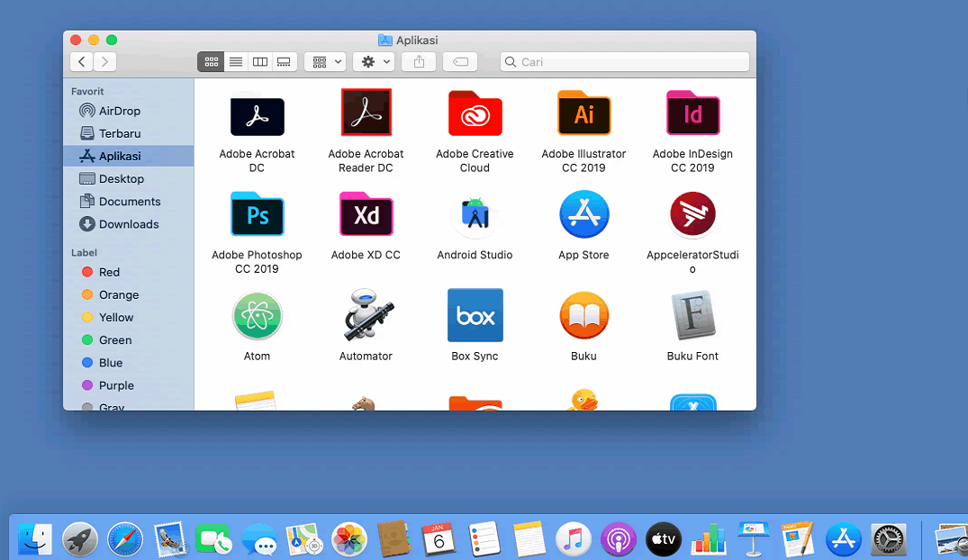Select the Automator robot icon
968x560 pixels.
click(x=366, y=314)
